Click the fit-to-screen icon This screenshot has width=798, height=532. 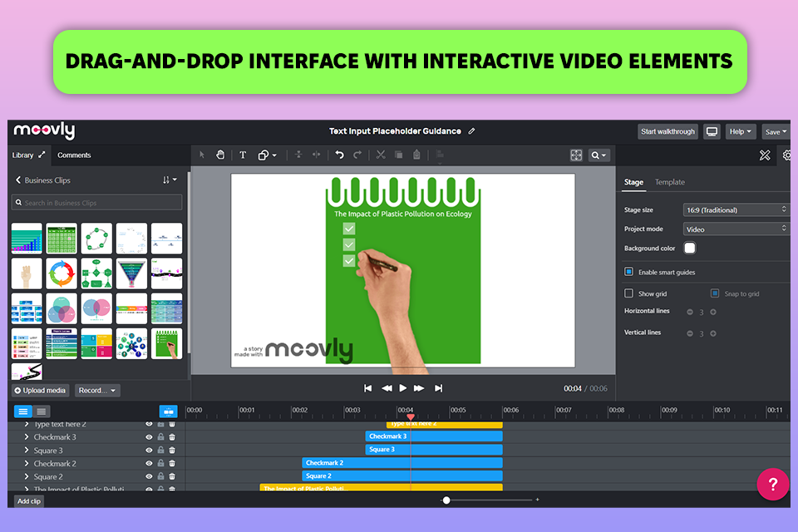[x=576, y=155]
